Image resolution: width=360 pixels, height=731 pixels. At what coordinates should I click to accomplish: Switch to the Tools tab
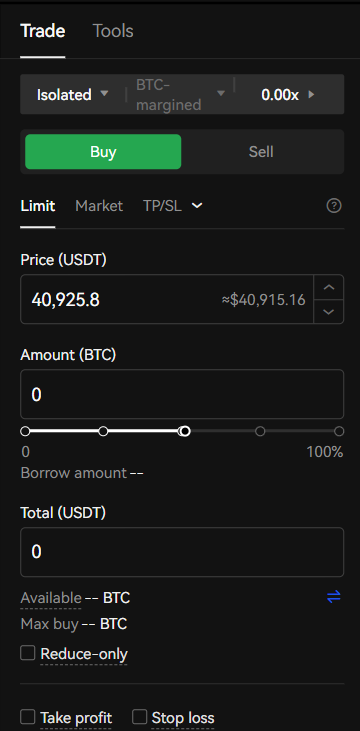click(113, 31)
